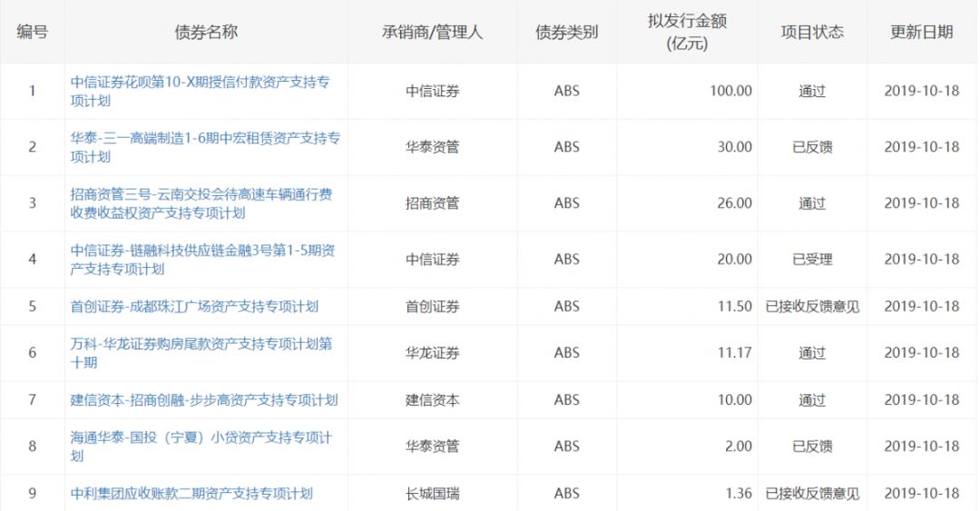Image resolution: width=980 pixels, height=511 pixels.
Task: Open the 建信资本-招商创融-步步高 bond link
Action: pyautogui.click(x=204, y=399)
